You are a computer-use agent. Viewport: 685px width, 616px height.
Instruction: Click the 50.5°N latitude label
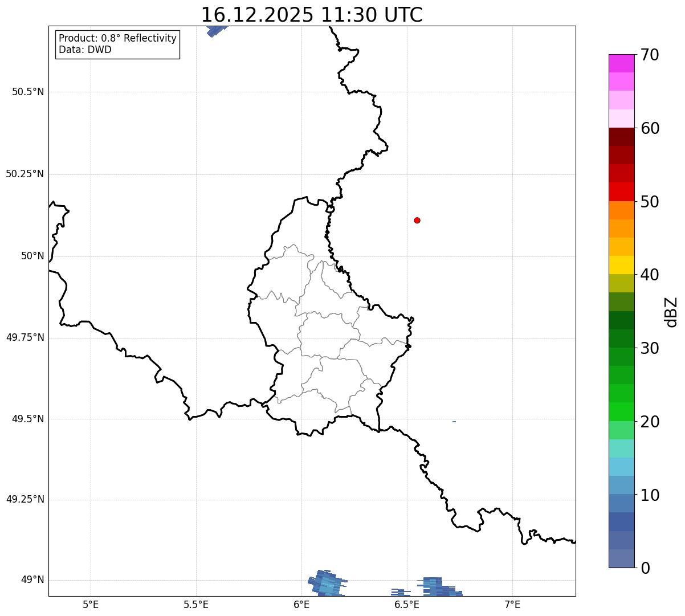coord(28,92)
